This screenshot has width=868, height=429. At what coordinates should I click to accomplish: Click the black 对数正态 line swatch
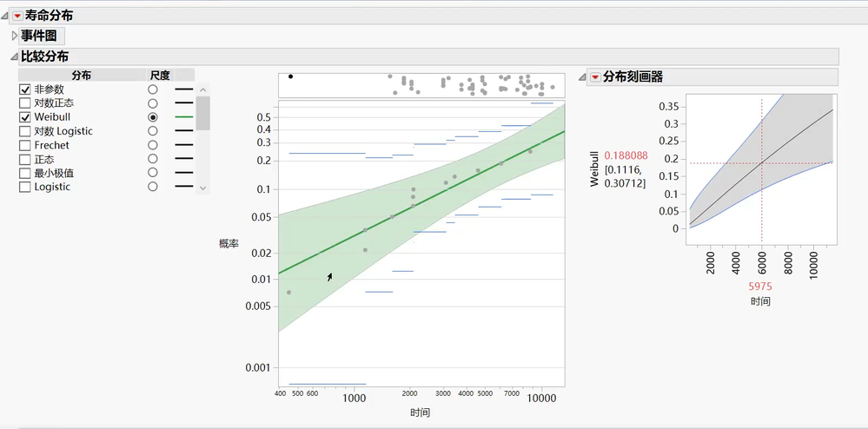point(184,103)
